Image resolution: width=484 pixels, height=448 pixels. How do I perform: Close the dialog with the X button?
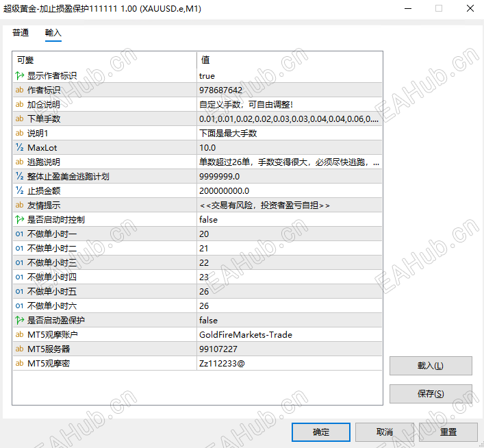point(470,8)
